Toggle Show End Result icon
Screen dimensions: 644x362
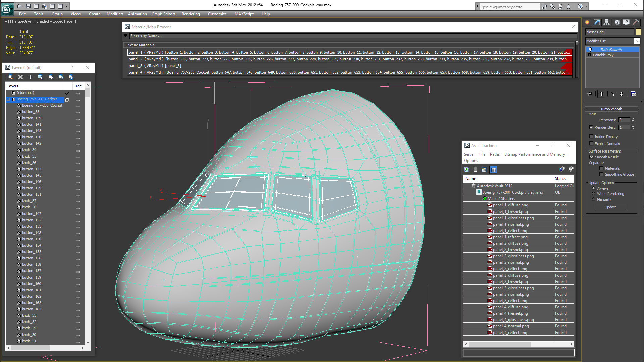602,94
